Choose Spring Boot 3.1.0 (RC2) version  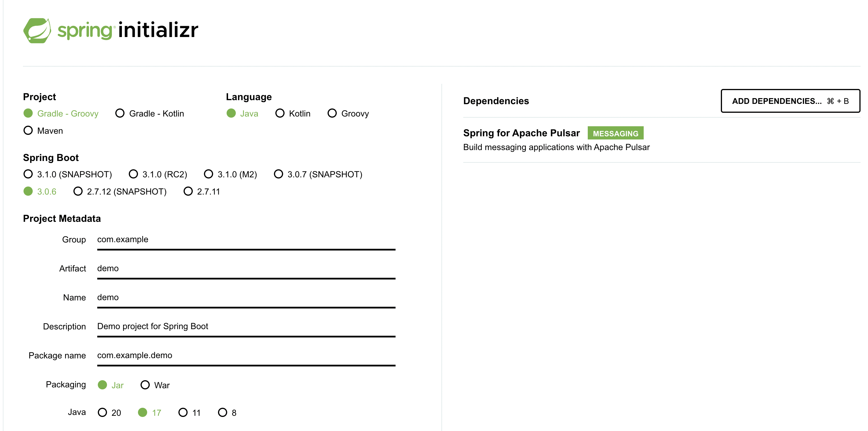[133, 174]
